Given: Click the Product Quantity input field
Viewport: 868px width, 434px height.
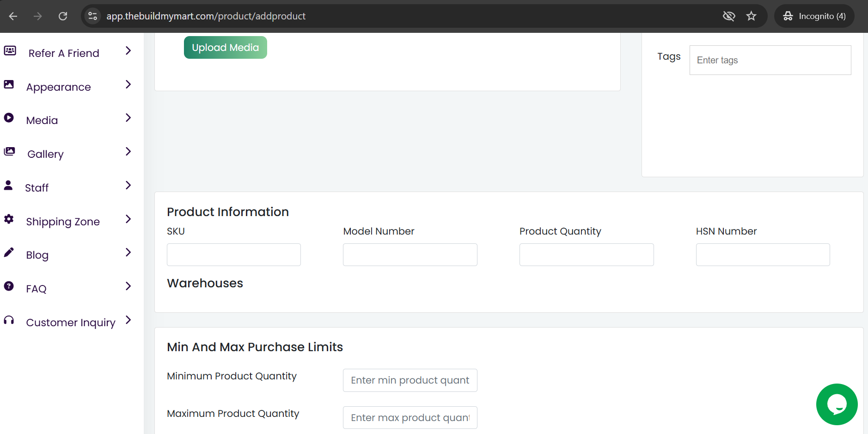Looking at the screenshot, I should (x=587, y=254).
